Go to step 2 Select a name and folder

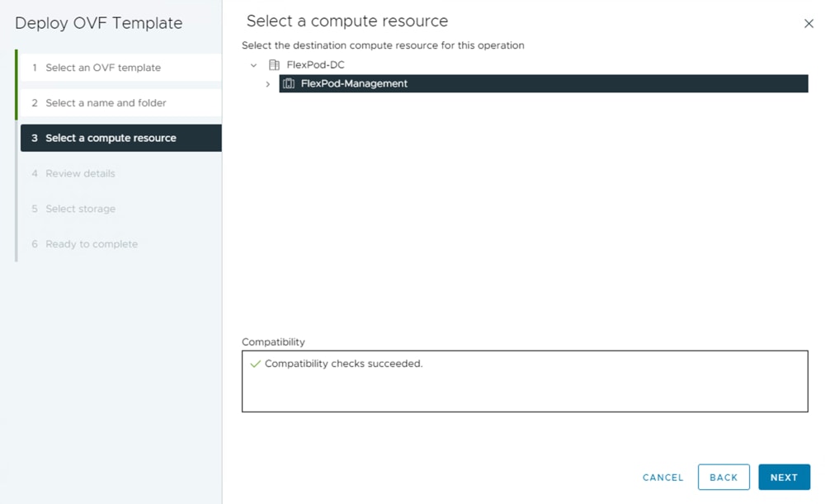(106, 103)
